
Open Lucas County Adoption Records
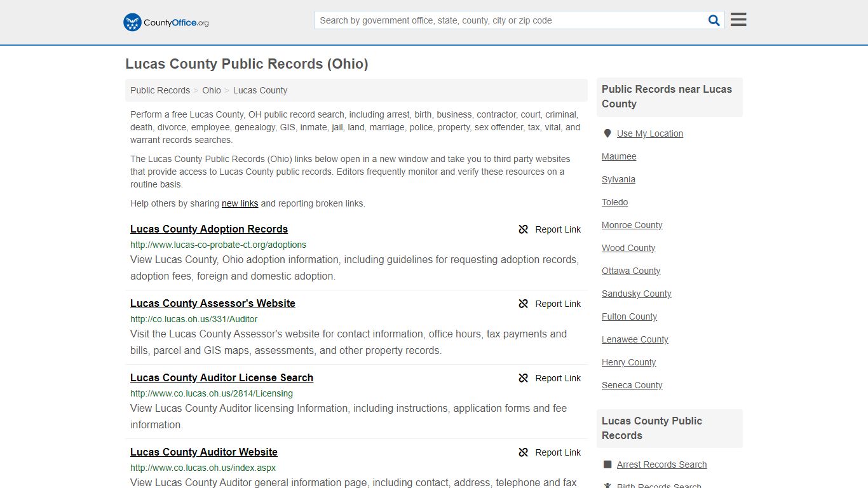(x=209, y=229)
